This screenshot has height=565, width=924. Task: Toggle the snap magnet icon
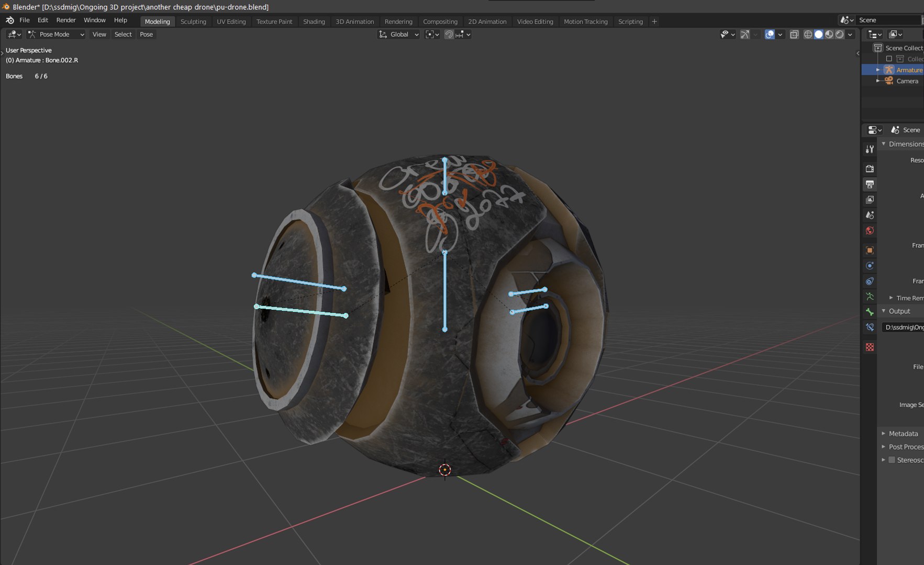coord(449,35)
